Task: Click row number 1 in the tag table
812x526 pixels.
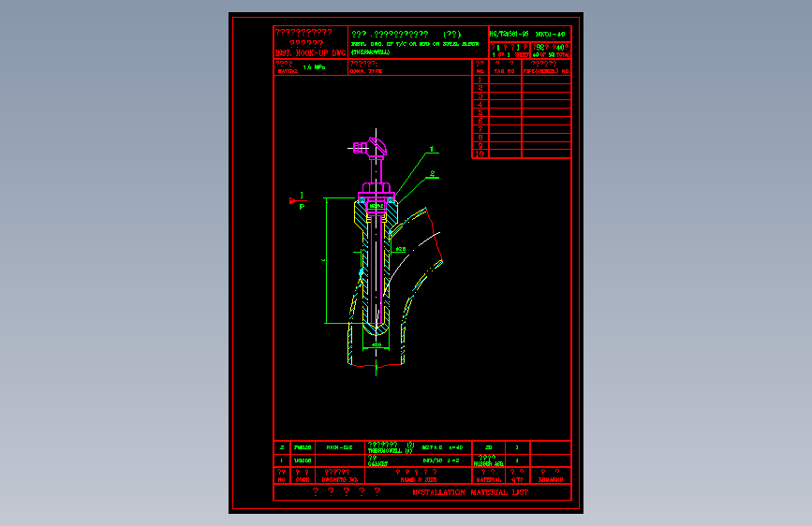Action: pyautogui.click(x=480, y=80)
